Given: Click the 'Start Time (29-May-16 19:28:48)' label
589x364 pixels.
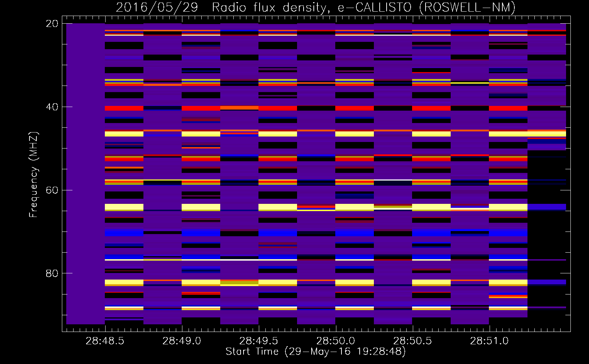Looking at the screenshot, I should tap(316, 352).
